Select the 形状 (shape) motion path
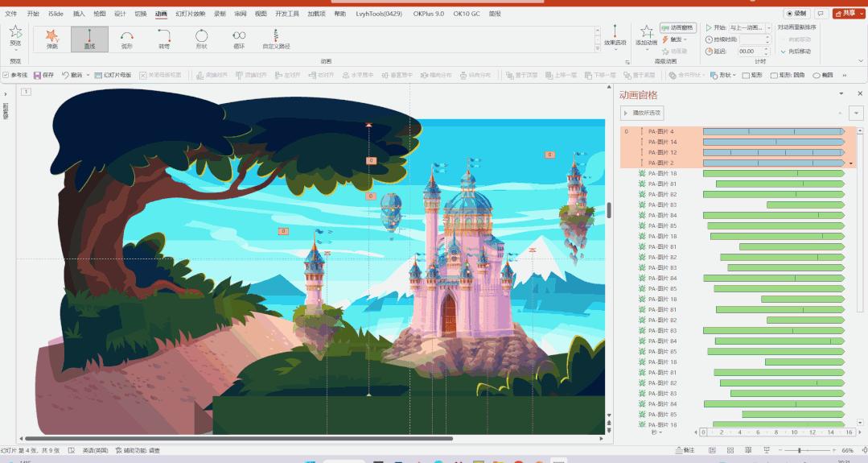The width and height of the screenshot is (868, 463). pyautogui.click(x=201, y=39)
